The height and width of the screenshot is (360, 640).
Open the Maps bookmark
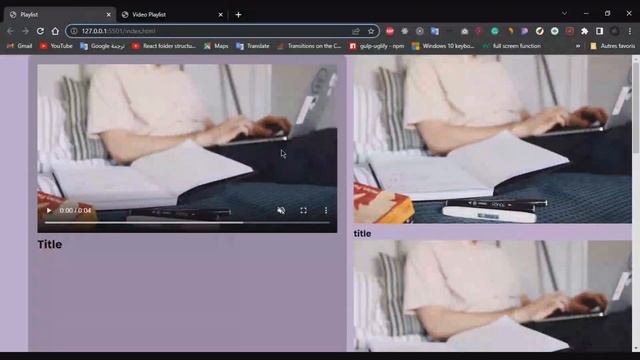(x=216, y=46)
